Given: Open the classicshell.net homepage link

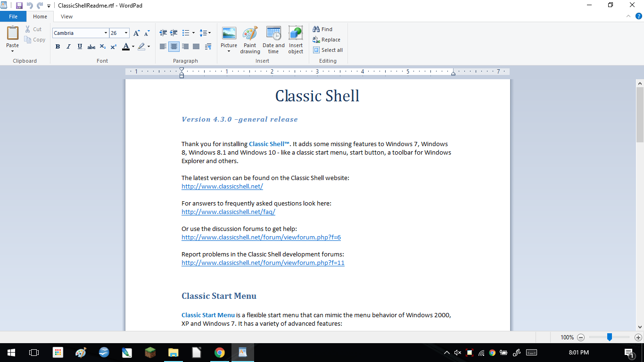Looking at the screenshot, I should point(222,186).
